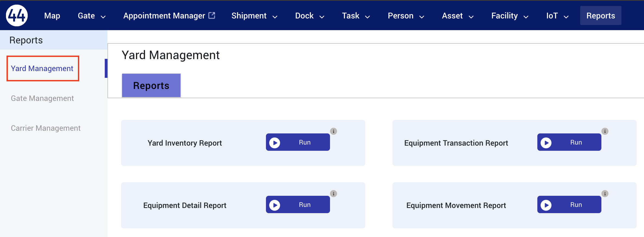Click info icon on Equipment Detail Report
644x237 pixels.
[x=334, y=194]
